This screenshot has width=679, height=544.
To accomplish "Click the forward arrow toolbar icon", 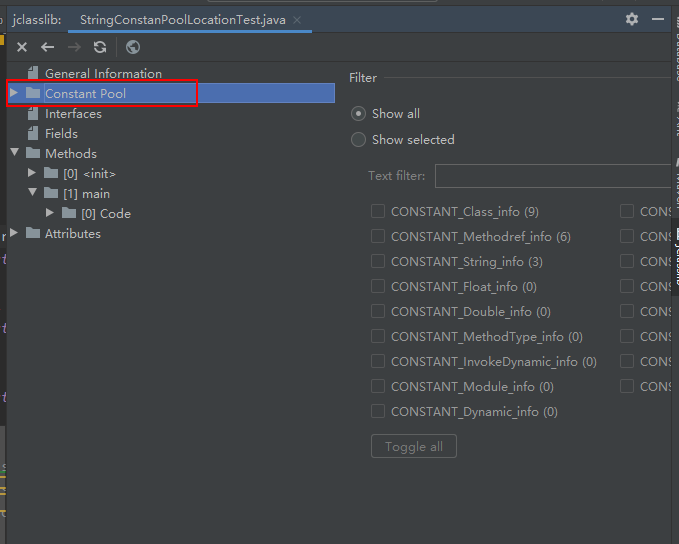I will 74,47.
